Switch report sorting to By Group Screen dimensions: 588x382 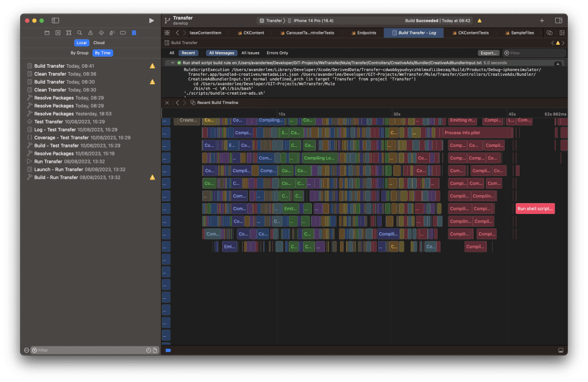pyautogui.click(x=79, y=53)
